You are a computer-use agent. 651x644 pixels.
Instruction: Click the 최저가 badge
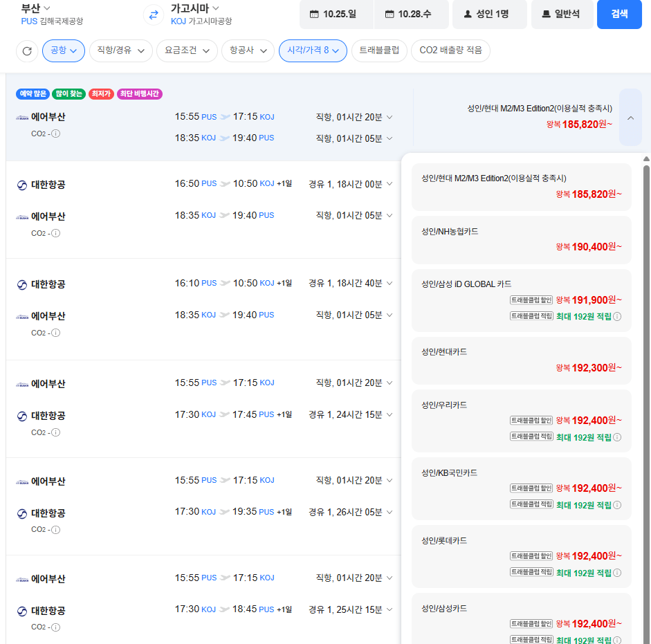[101, 94]
